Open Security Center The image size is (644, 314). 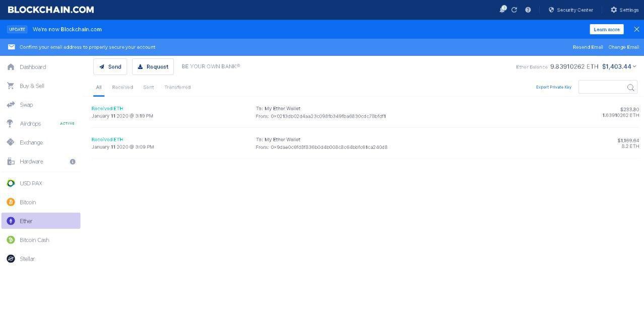570,10
